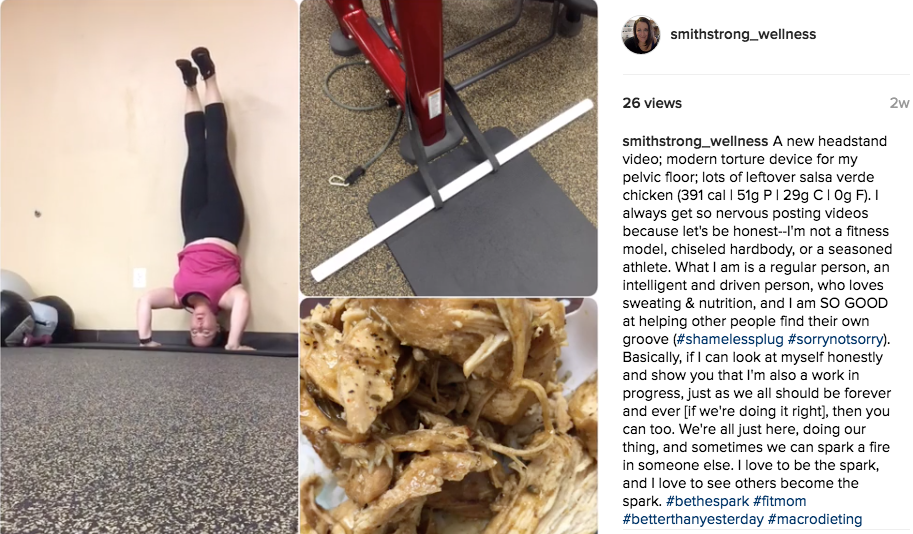Select the salsa verde chicken photo
913x534 pixels.
(x=448, y=416)
